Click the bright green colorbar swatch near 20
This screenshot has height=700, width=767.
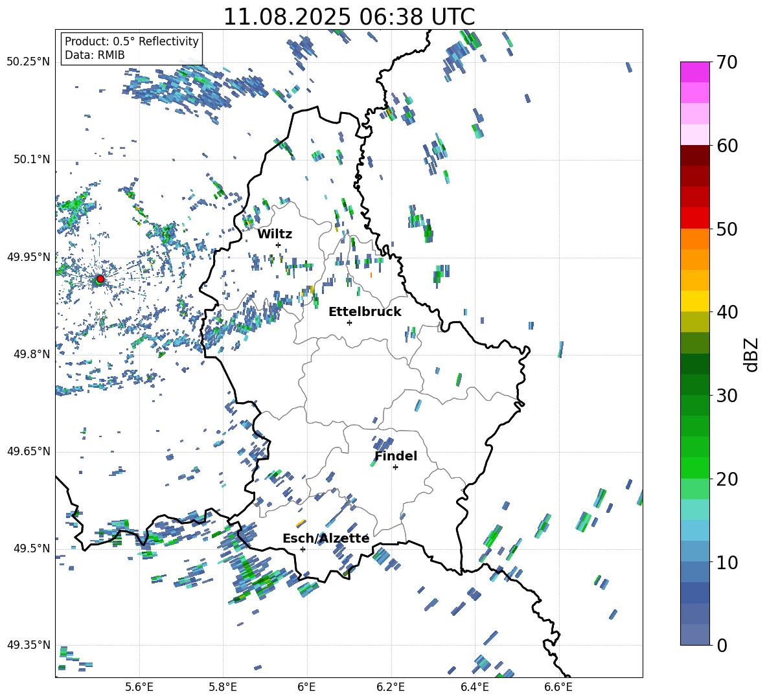pyautogui.click(x=694, y=468)
